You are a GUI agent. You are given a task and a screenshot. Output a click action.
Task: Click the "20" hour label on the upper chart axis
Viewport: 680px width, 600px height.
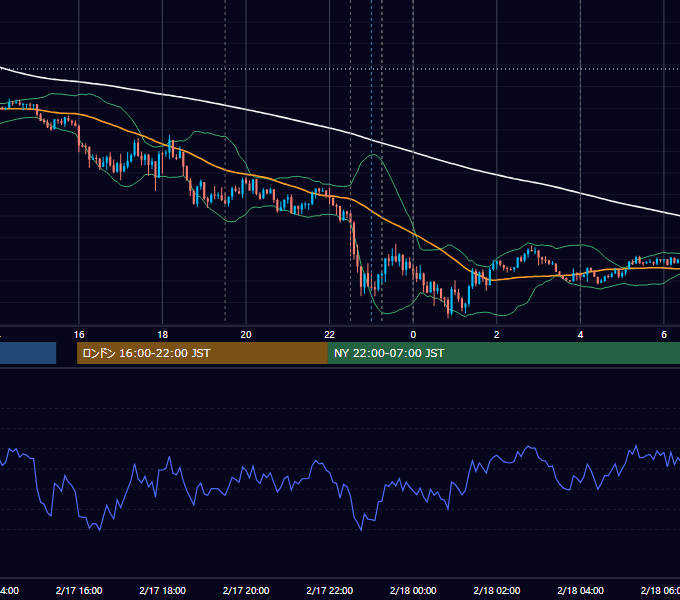pos(246,335)
